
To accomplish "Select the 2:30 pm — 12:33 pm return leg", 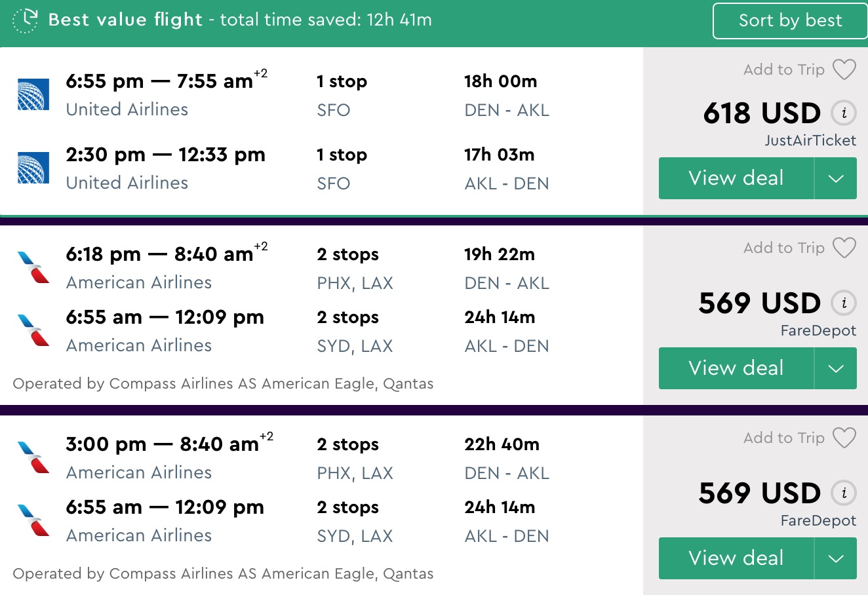I will coord(165,155).
